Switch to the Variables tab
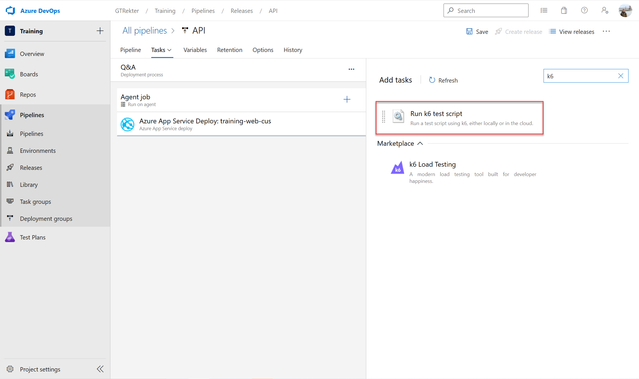This screenshot has height=379, width=639. click(195, 50)
